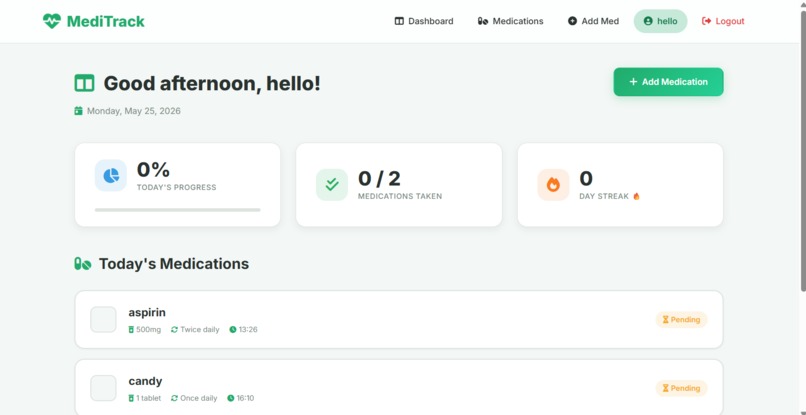Click the green double-check medications taken icon
Viewport: 806px width, 415px height.
click(332, 184)
